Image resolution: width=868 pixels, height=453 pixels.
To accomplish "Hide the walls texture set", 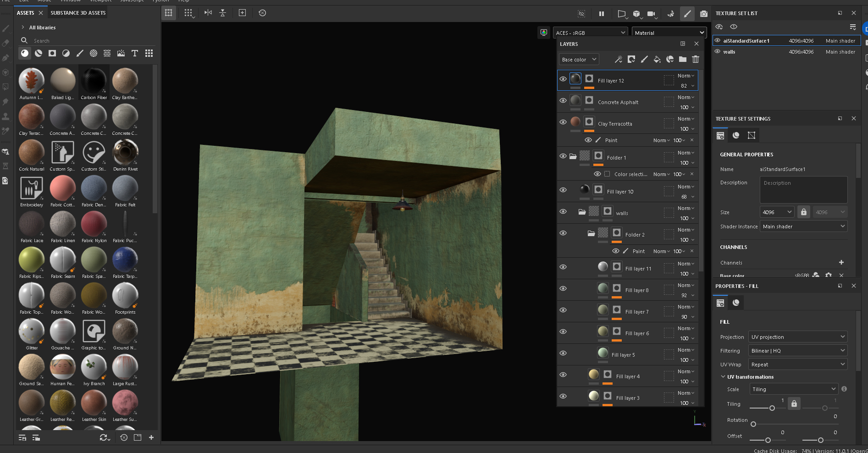I will 718,51.
